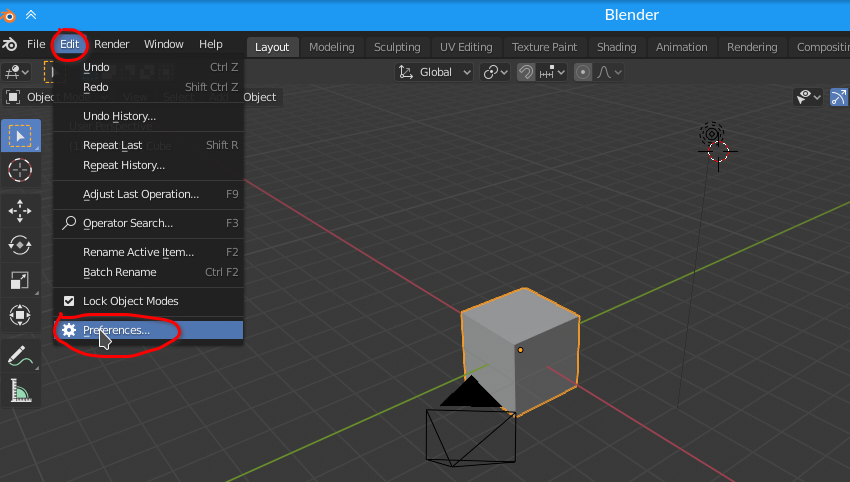Viewport: 850px width, 482px height.
Task: Select the Transform tool
Action: (x=21, y=315)
